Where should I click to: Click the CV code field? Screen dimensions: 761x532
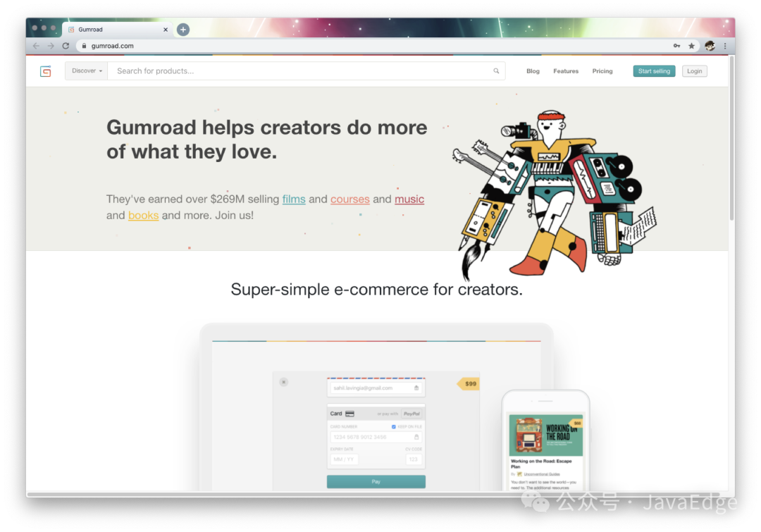[x=414, y=459]
